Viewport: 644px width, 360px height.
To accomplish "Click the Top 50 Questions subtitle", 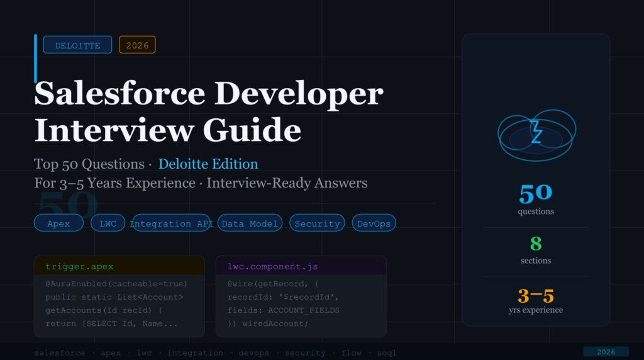I will (89, 164).
